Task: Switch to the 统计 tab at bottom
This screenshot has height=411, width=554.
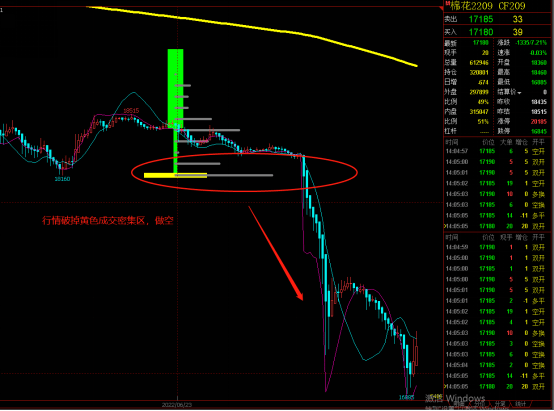Action: coord(521,404)
